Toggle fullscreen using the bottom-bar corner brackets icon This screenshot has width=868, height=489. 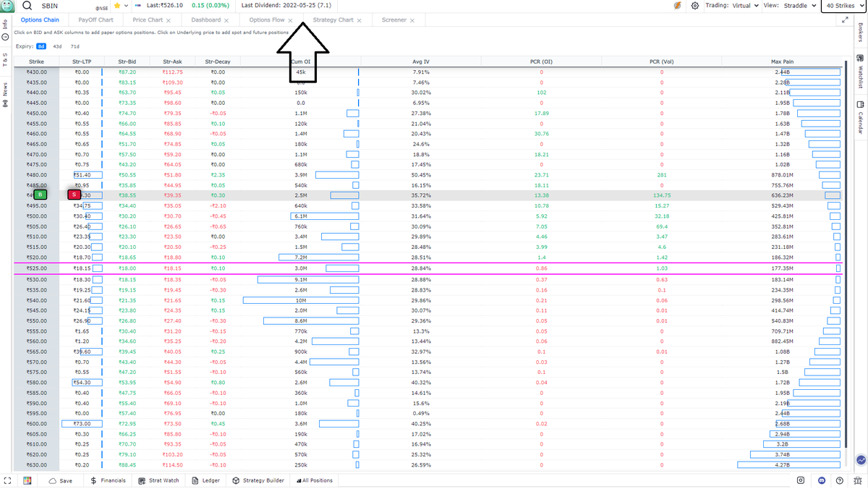click(7, 480)
